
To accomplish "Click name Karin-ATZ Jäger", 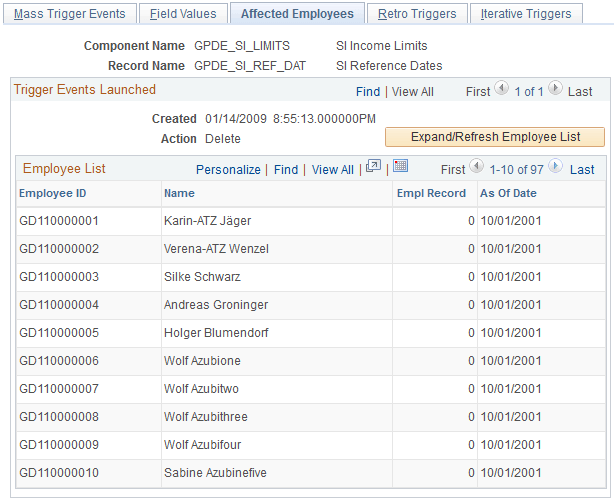I will [207, 221].
